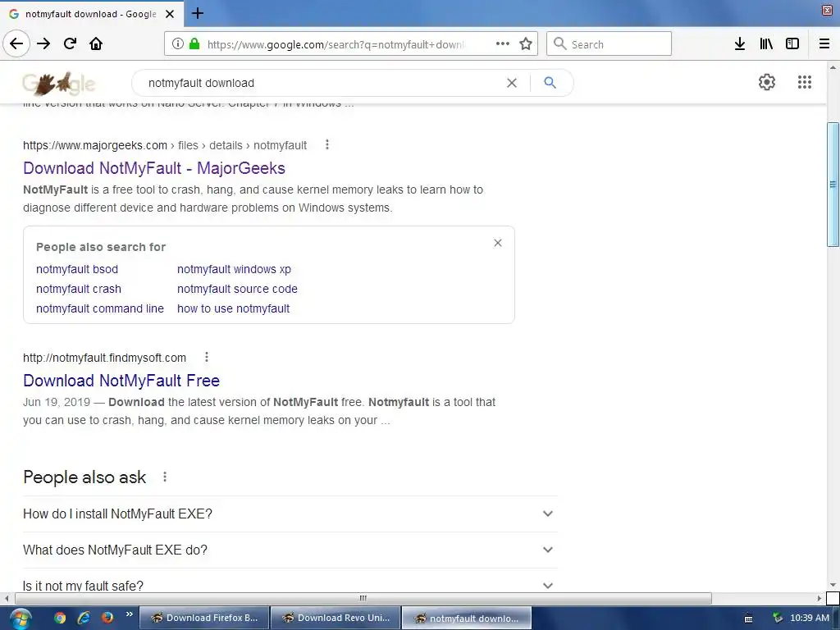Open the Firefox home page
Viewport: 840px width, 630px height.
(96, 44)
